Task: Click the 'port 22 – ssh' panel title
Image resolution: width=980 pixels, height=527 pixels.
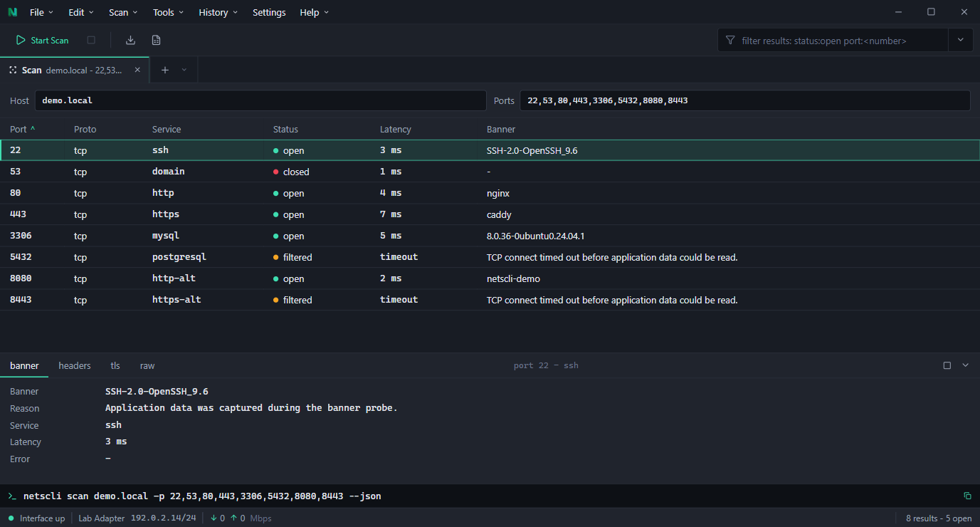Action: (546, 365)
